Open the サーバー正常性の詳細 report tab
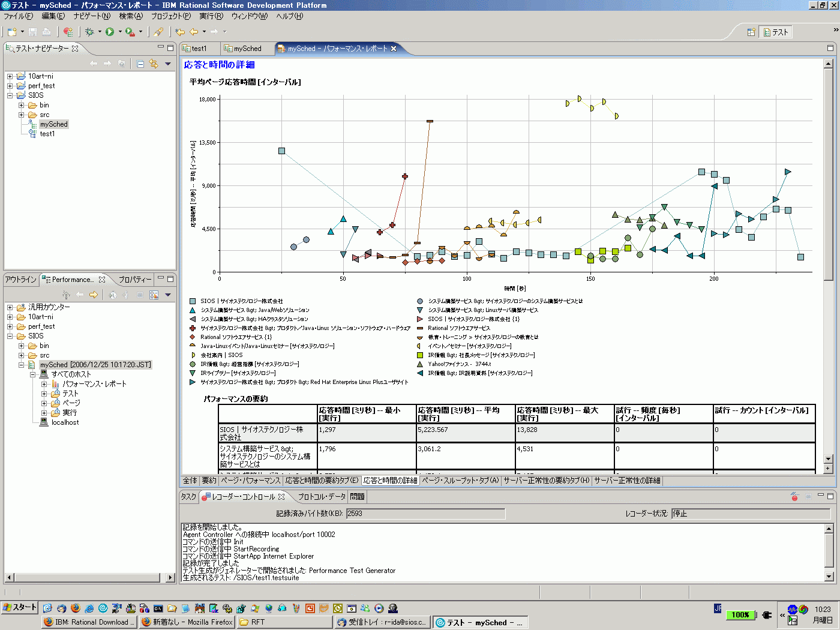Screen dimensions: 840x630 [627, 481]
